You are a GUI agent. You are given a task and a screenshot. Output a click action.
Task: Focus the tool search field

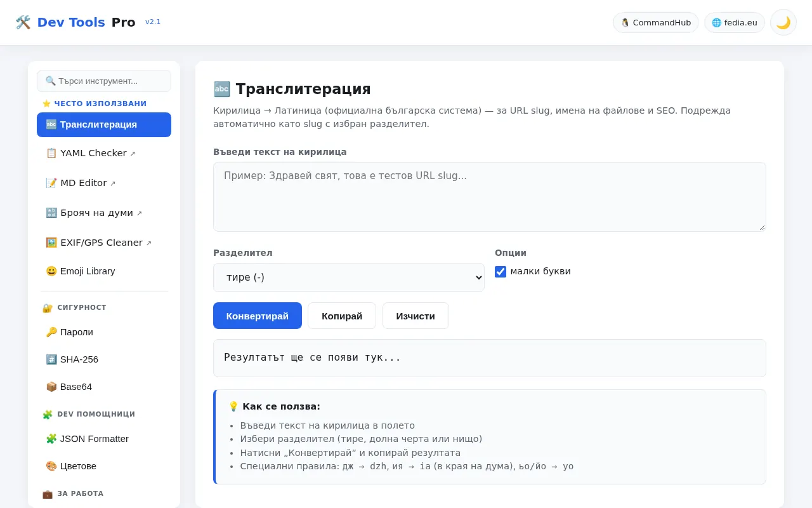pos(104,81)
